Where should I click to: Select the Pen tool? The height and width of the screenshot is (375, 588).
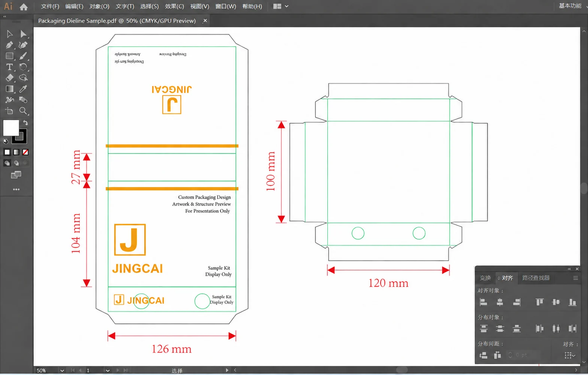(10, 45)
